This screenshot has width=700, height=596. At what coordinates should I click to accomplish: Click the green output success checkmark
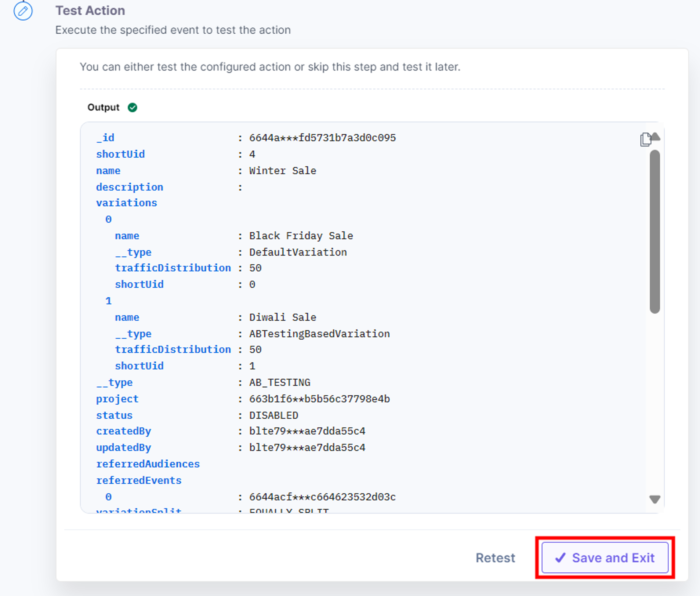[x=132, y=107]
